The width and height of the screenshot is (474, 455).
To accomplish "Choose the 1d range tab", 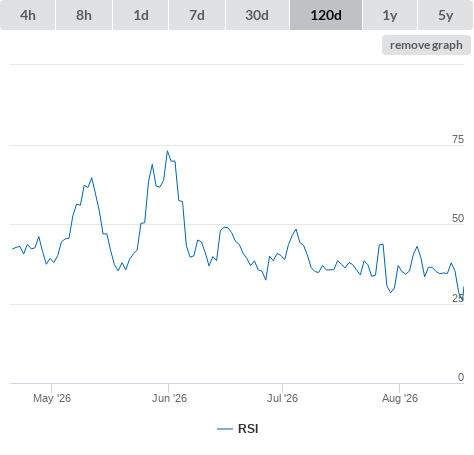I will [141, 15].
